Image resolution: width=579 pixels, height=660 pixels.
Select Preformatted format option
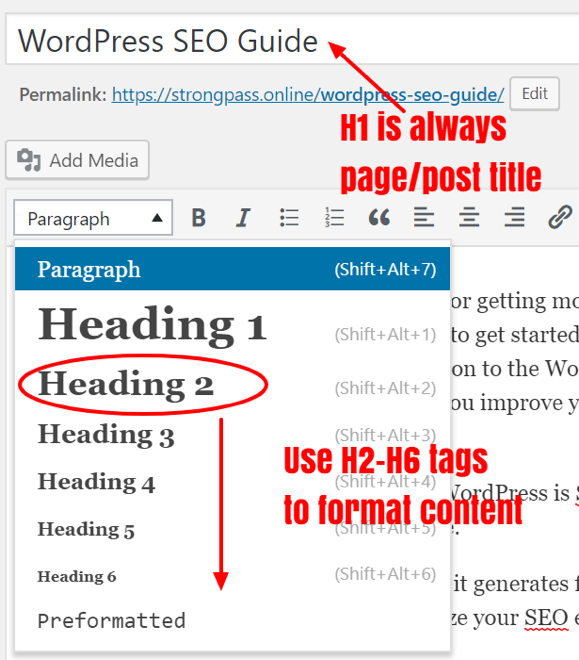pyautogui.click(x=232, y=621)
